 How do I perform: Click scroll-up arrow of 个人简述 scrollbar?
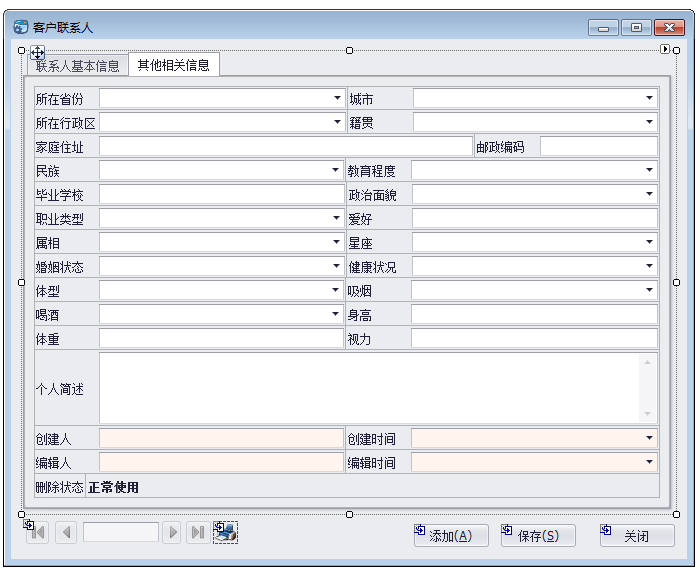pyautogui.click(x=647, y=362)
